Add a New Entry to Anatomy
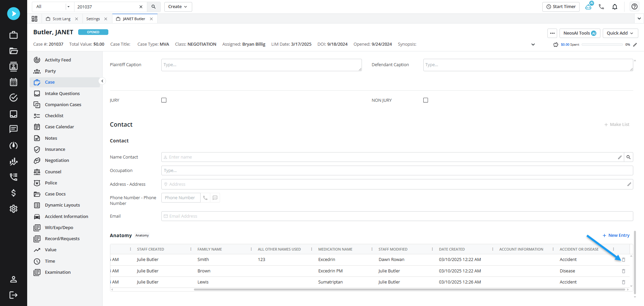This screenshot has height=306, width=644. click(616, 235)
